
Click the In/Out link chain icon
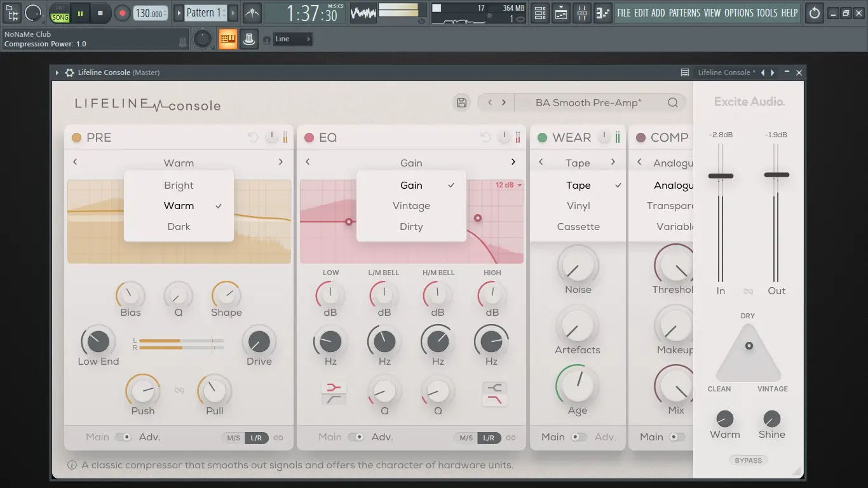pos(748,291)
